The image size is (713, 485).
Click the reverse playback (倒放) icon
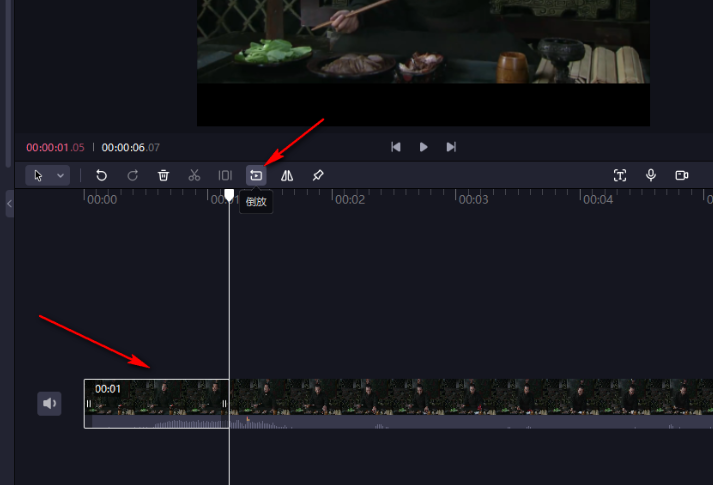pos(256,175)
